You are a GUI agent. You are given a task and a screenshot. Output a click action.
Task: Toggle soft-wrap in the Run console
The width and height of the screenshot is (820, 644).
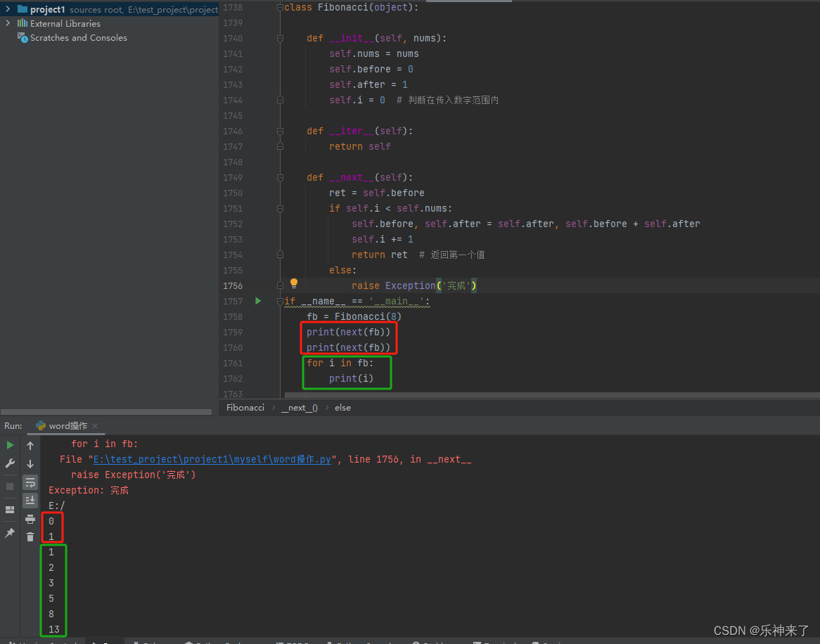pyautogui.click(x=30, y=482)
